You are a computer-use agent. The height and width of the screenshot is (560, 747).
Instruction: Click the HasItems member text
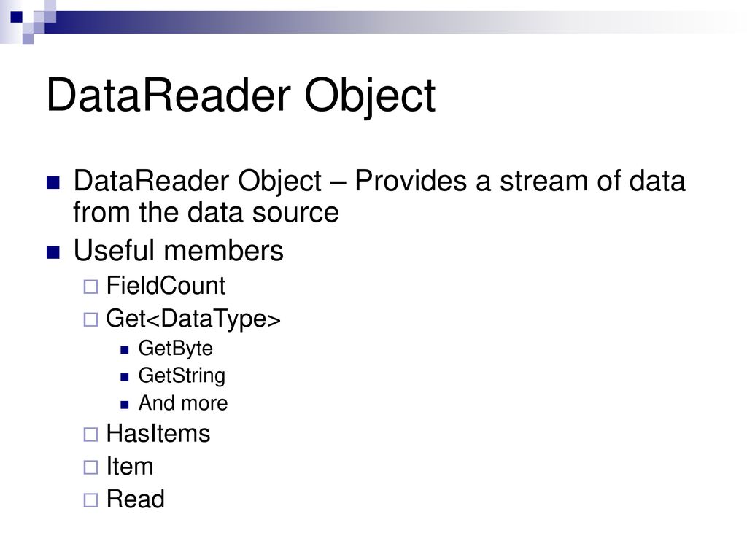click(158, 433)
